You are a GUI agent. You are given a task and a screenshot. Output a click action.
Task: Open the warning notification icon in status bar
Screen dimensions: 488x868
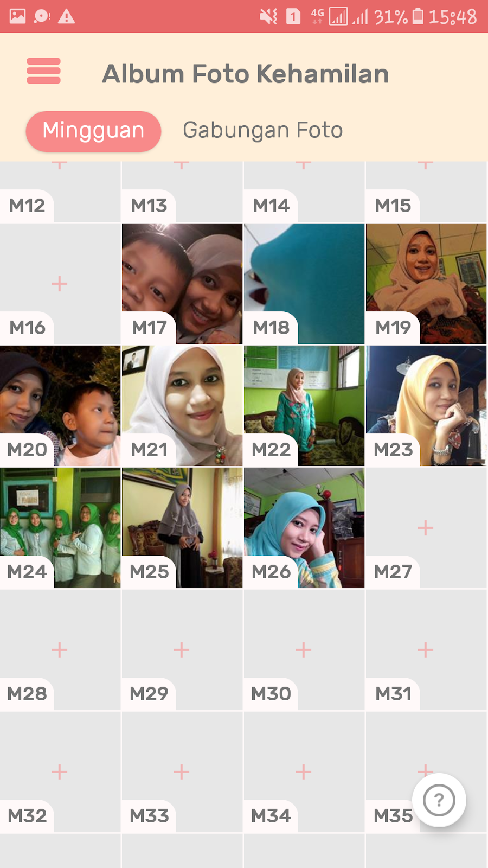pos(67,16)
